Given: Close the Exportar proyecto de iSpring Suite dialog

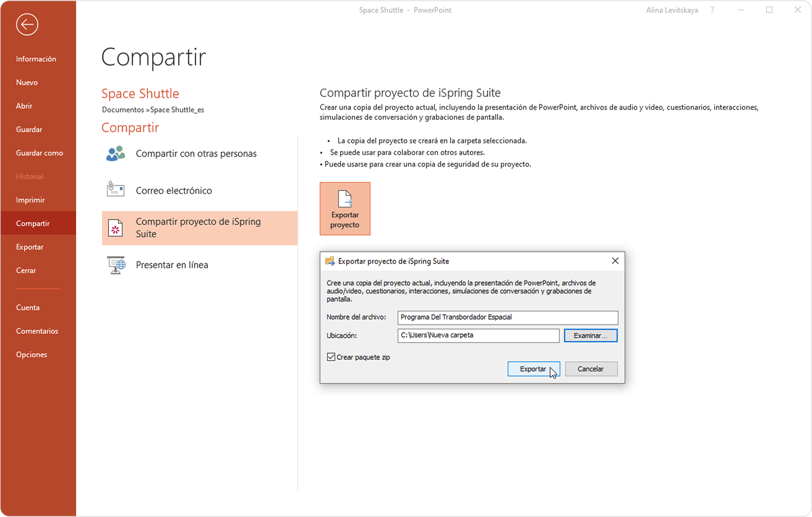Looking at the screenshot, I should [615, 261].
